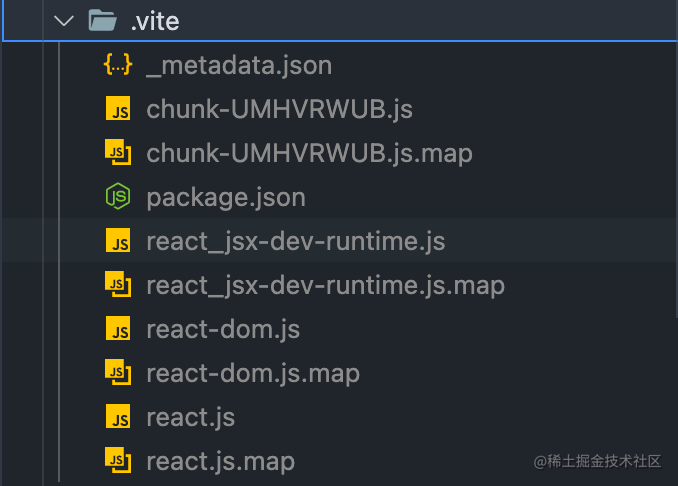Click the JS icon beside react_jsx-dev-runtime.js
Viewport: 678px width, 486px height.
pos(118,242)
